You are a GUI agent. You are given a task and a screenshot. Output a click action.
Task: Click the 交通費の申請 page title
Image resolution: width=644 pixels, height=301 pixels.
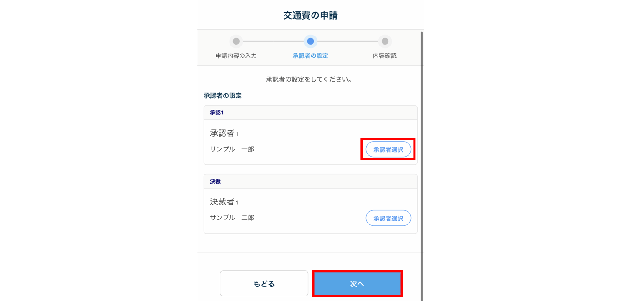coord(311,15)
